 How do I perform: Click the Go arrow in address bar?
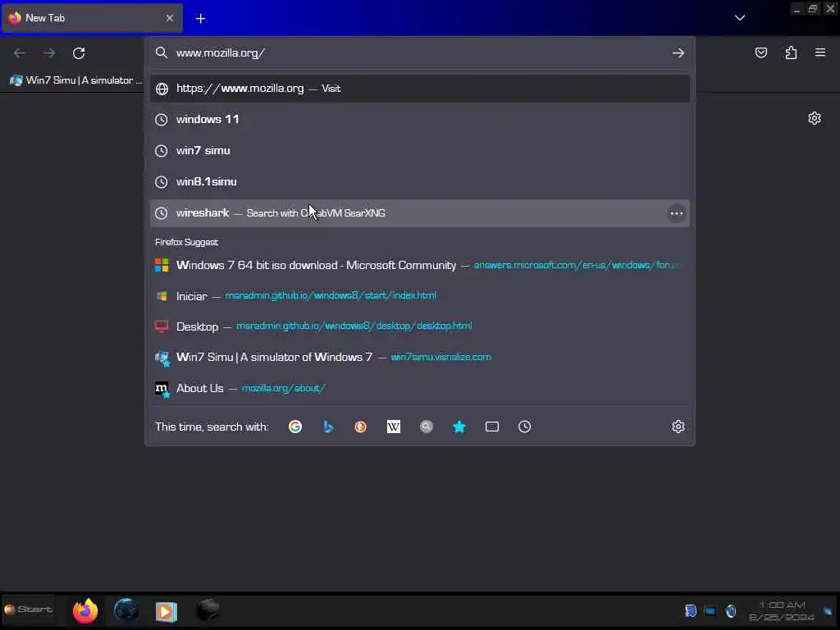click(678, 53)
